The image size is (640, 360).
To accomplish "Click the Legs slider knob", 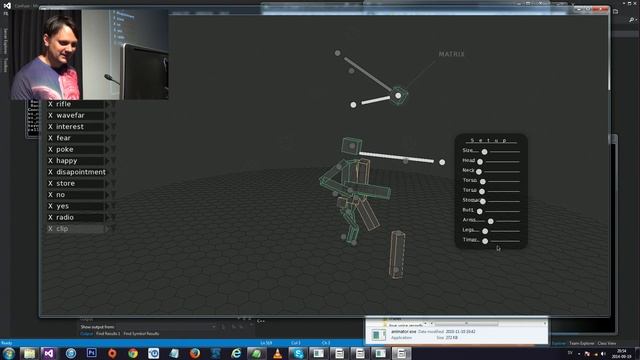I will pyautogui.click(x=485, y=231).
